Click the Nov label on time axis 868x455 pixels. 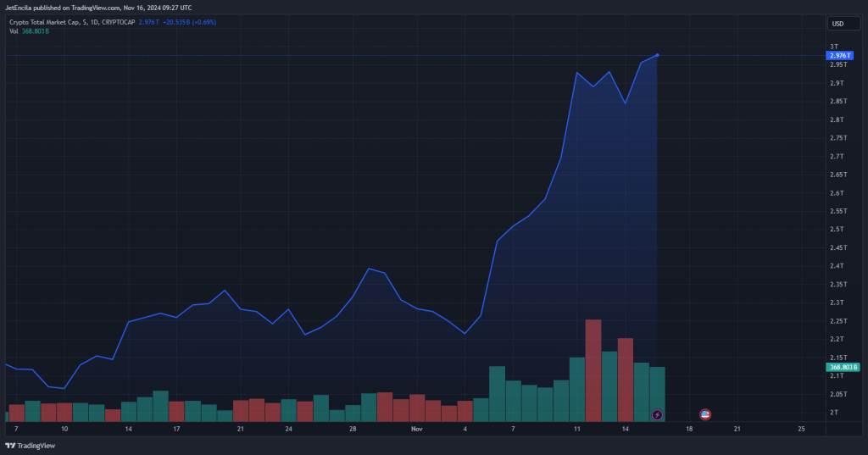417,429
